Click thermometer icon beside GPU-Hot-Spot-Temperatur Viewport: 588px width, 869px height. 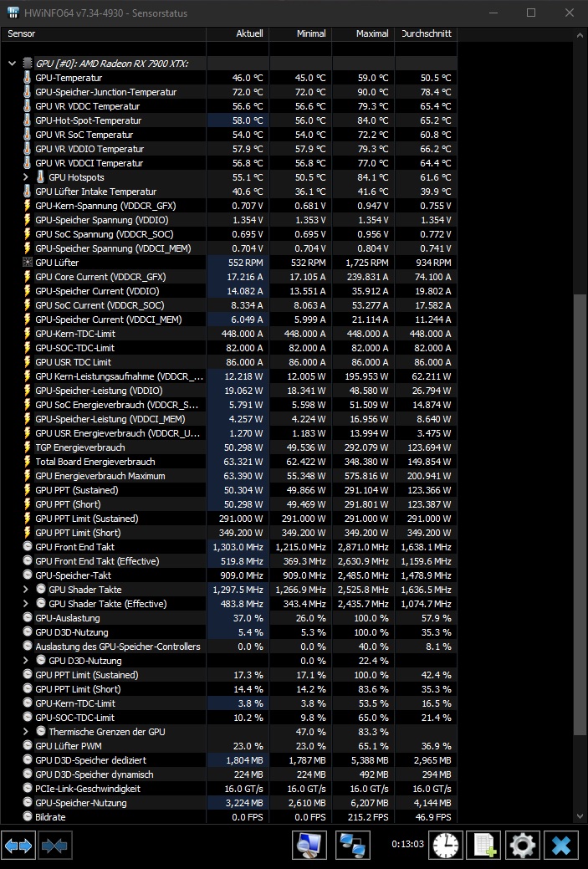click(x=27, y=120)
